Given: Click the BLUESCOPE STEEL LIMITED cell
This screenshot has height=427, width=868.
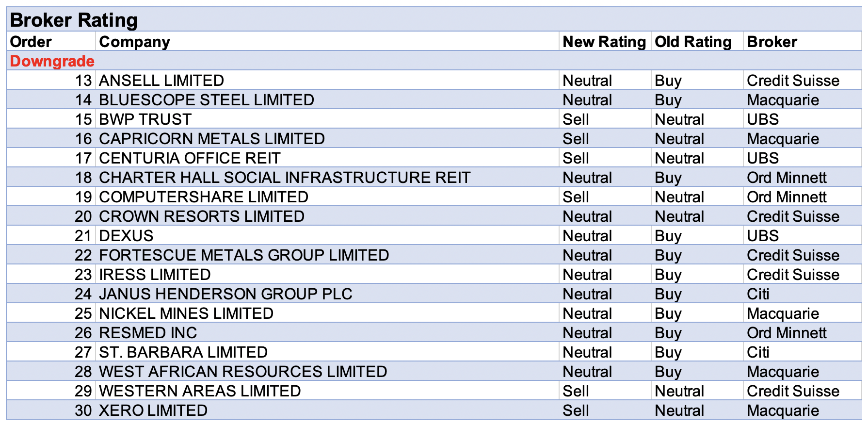Looking at the screenshot, I should pyautogui.click(x=206, y=100).
